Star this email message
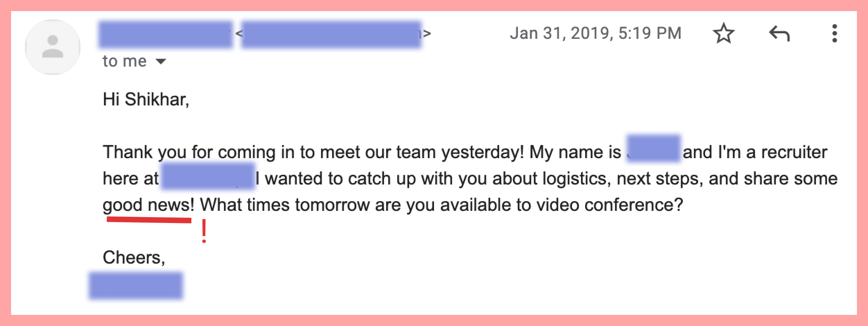Viewport: 868px width, 326px height. [x=723, y=33]
